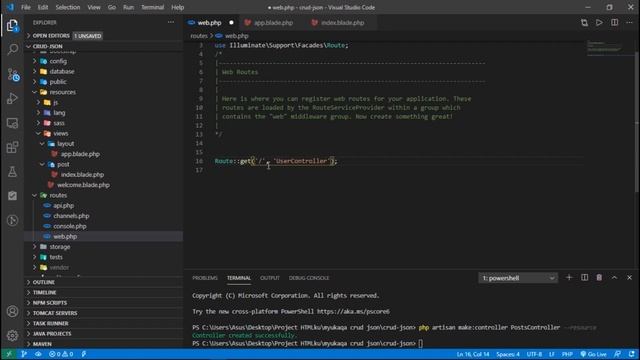Click PHP language mode
The image size is (640, 360).
(x=567, y=354)
